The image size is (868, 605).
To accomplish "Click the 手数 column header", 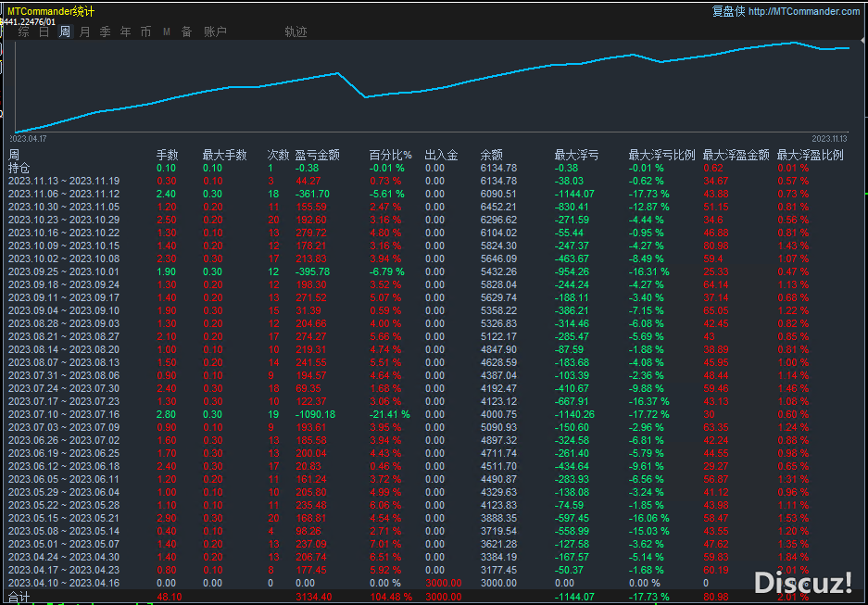I will pyautogui.click(x=167, y=155).
